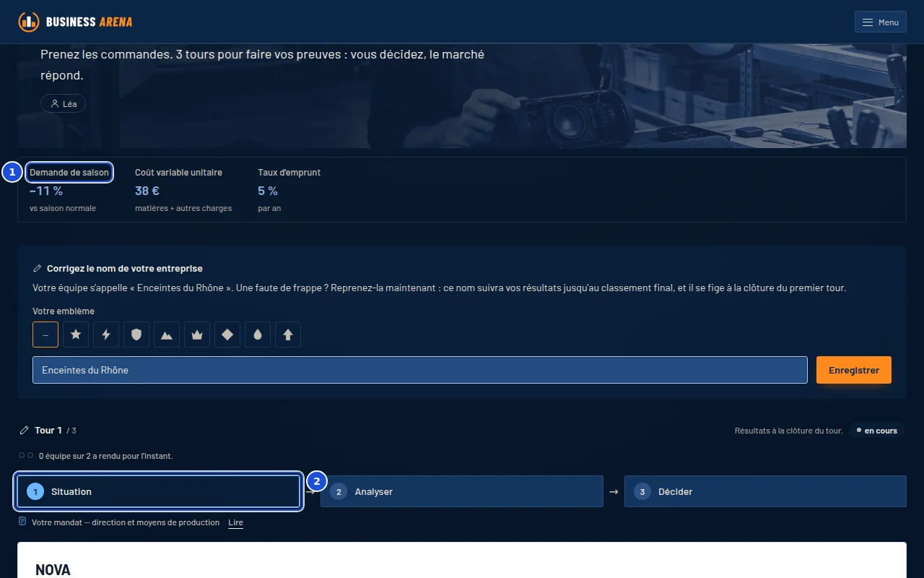
Task: Open the Lire link for the mandate
Action: pyautogui.click(x=235, y=522)
